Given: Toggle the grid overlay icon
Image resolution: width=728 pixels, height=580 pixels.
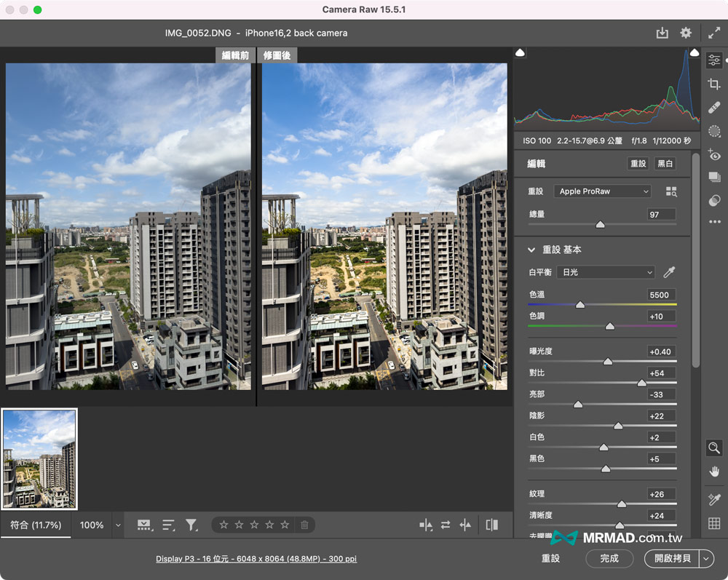Looking at the screenshot, I should [714, 523].
